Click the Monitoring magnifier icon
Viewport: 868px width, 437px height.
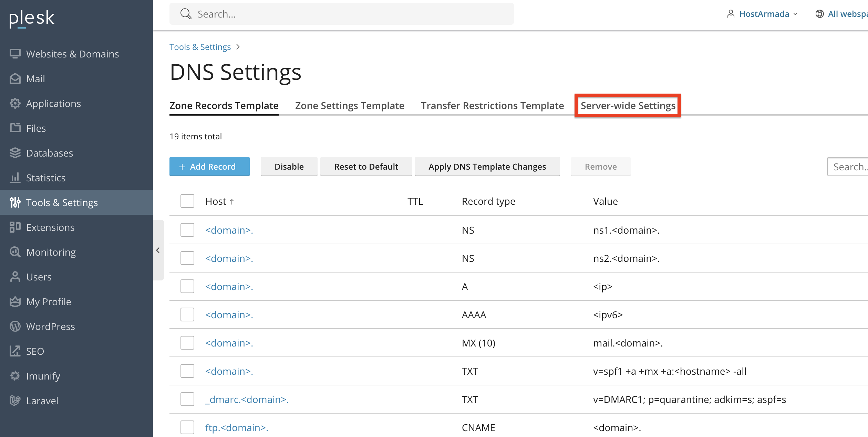[x=15, y=252]
